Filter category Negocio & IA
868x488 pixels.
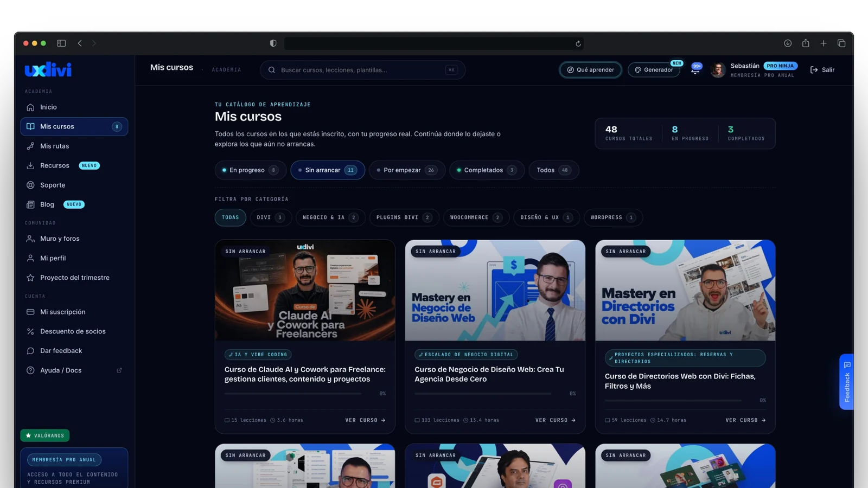click(330, 217)
